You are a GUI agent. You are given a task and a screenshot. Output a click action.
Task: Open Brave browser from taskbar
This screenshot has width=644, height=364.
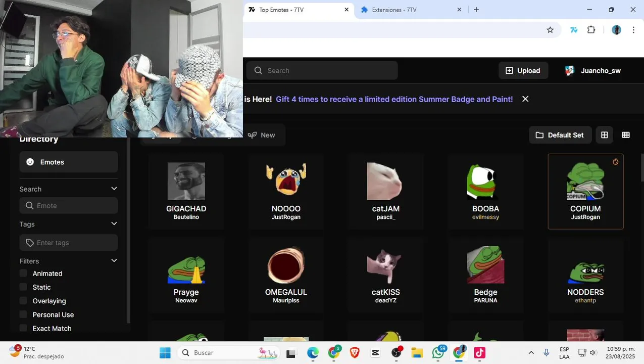click(x=355, y=353)
